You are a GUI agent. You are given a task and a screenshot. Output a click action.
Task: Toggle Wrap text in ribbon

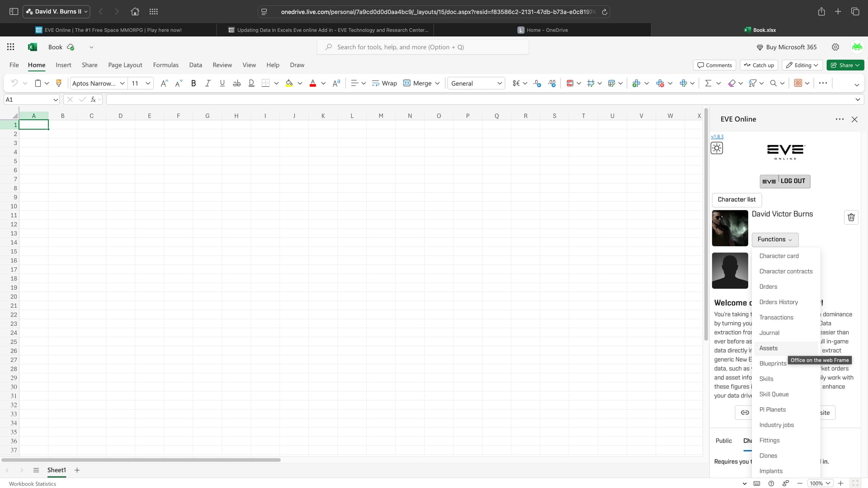coord(384,83)
